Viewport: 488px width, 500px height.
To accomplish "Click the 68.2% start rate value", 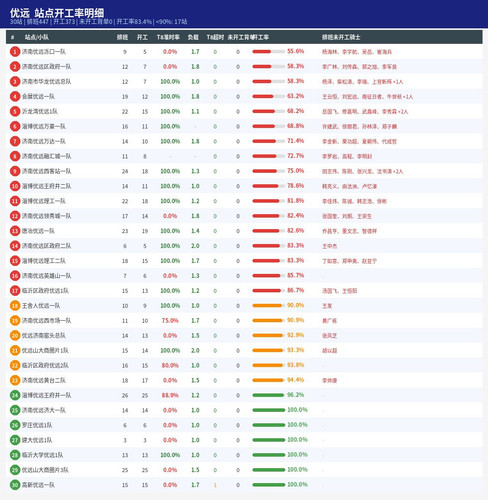I will pyautogui.click(x=296, y=111).
